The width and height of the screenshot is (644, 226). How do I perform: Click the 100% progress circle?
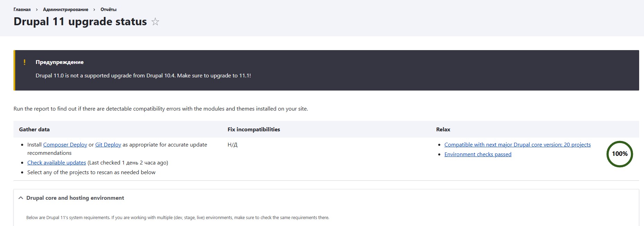point(619,154)
